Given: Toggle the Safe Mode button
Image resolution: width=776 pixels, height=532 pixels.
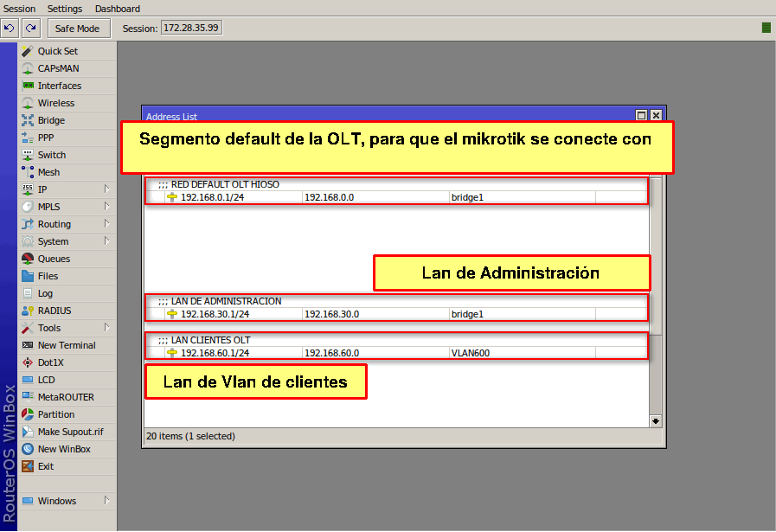Looking at the screenshot, I should pyautogui.click(x=77, y=29).
